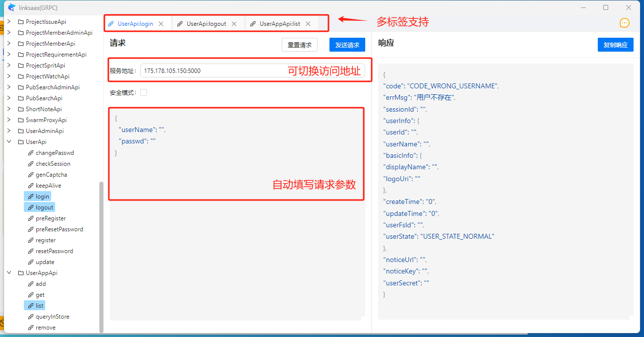Select the resetPassword method
Image resolution: width=644 pixels, height=337 pixels.
pyautogui.click(x=55, y=251)
